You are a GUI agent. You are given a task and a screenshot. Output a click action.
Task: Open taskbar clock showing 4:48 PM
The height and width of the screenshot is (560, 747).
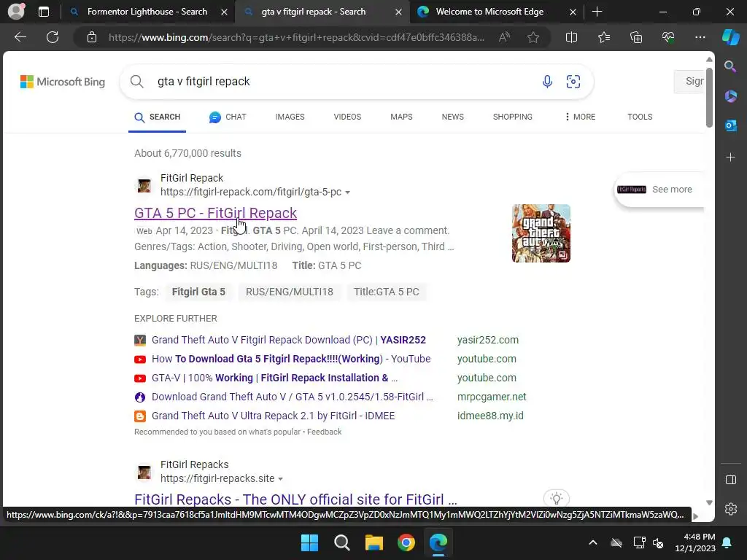[x=695, y=542]
